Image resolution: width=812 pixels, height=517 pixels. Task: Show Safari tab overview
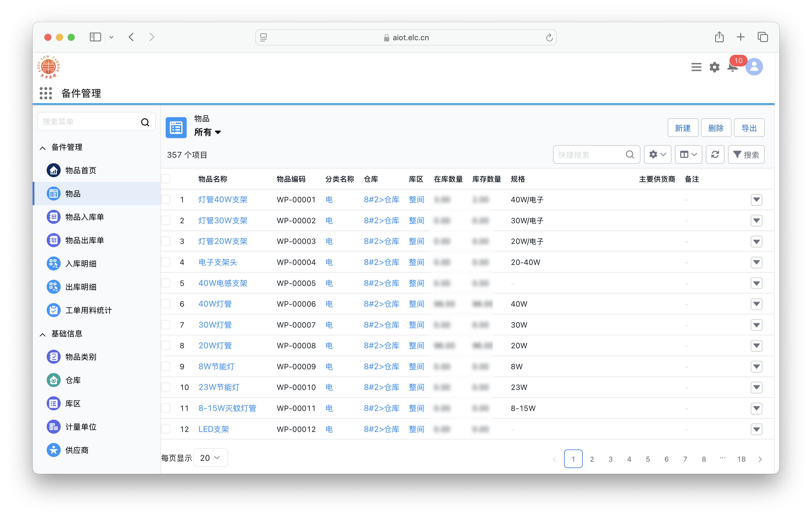(763, 37)
